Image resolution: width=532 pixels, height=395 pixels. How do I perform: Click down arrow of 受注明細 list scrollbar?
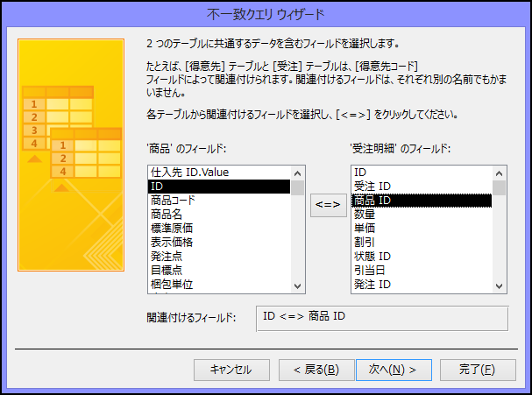click(x=499, y=286)
